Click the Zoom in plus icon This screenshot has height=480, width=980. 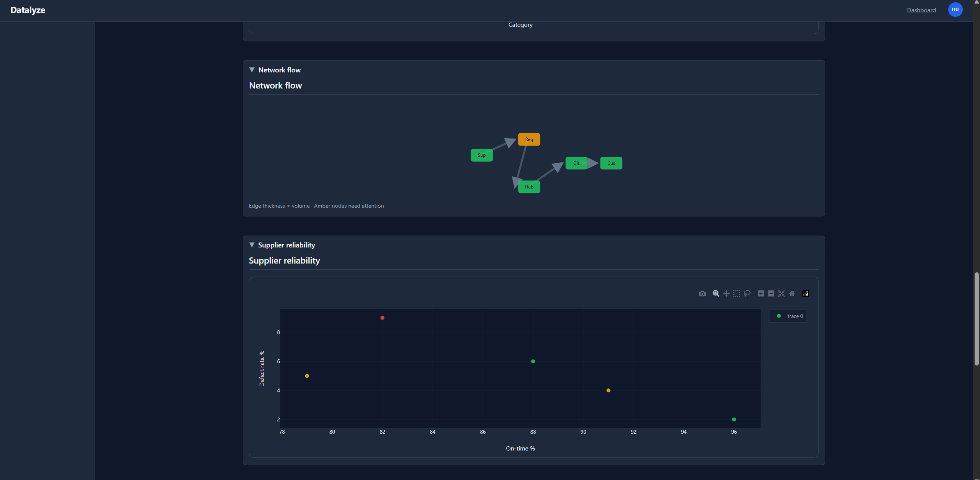pos(761,293)
